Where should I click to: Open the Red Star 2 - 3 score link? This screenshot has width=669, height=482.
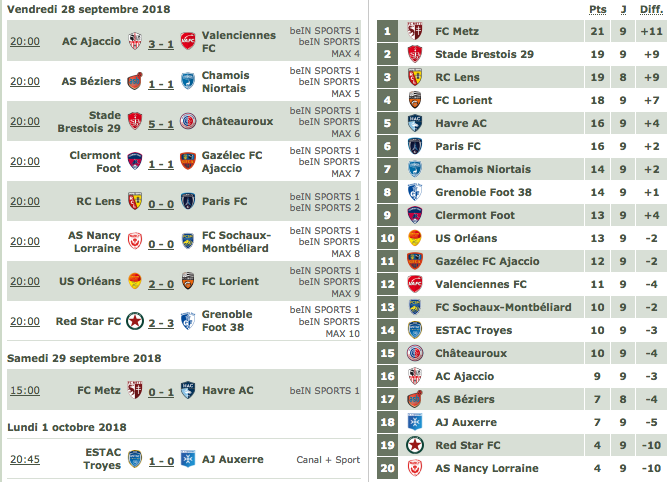(x=161, y=323)
